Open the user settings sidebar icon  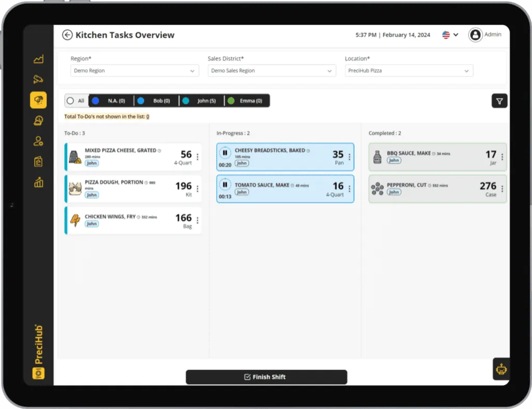tap(38, 141)
